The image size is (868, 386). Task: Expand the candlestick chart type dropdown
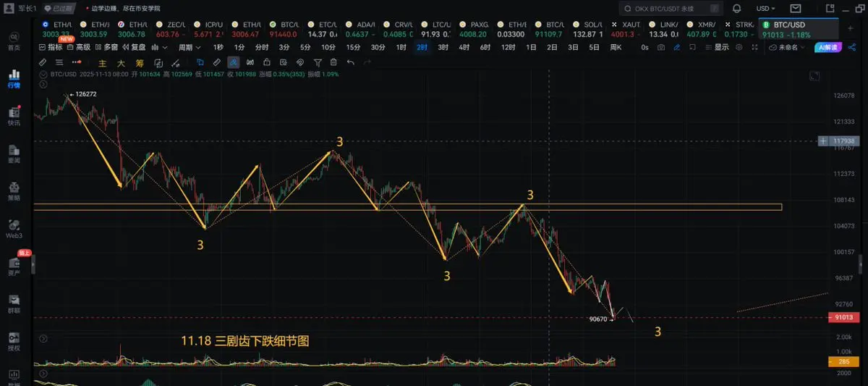click(159, 47)
